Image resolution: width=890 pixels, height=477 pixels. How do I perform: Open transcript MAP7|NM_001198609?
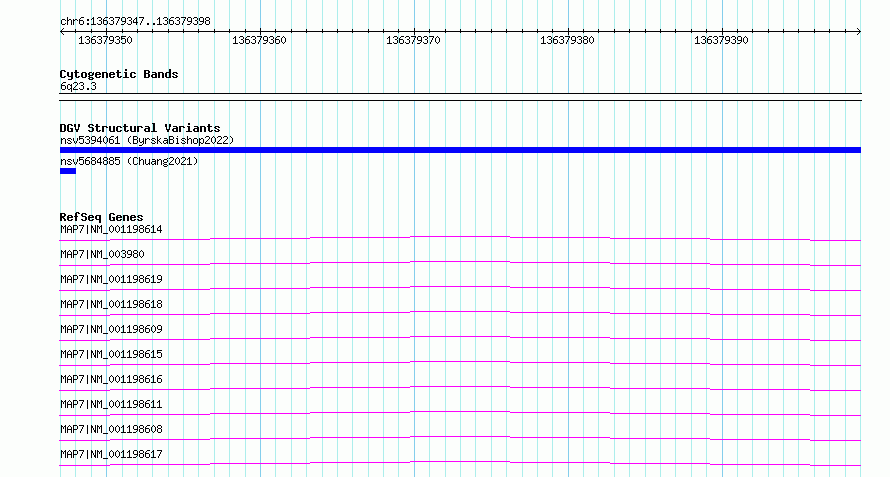pos(111,329)
